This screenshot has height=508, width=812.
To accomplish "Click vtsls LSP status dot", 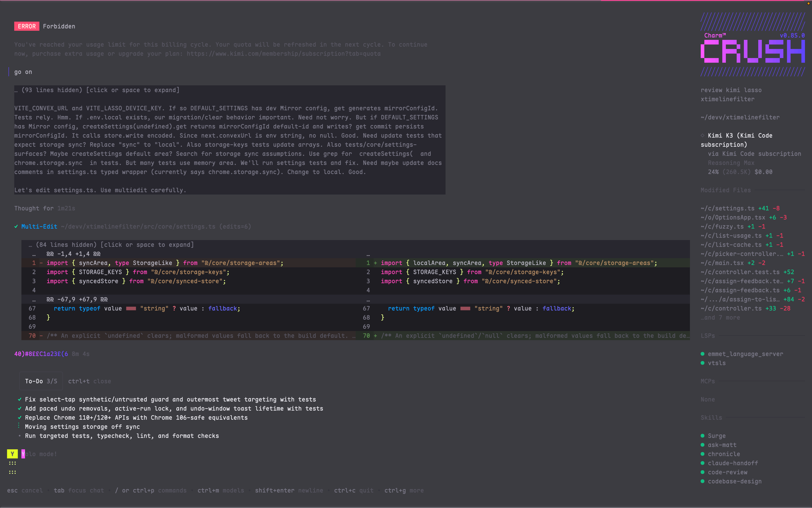I will click(x=703, y=363).
